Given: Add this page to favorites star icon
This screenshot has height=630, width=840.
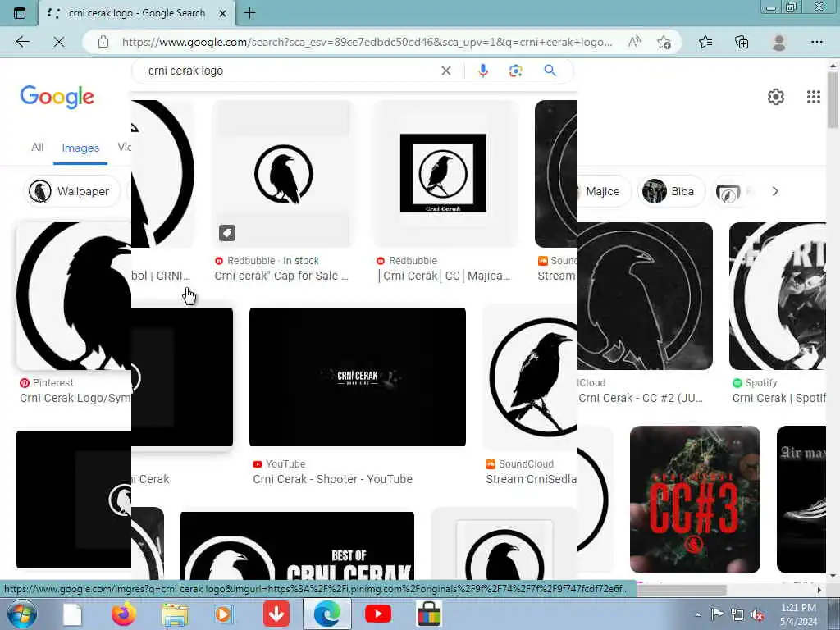Looking at the screenshot, I should [x=664, y=42].
